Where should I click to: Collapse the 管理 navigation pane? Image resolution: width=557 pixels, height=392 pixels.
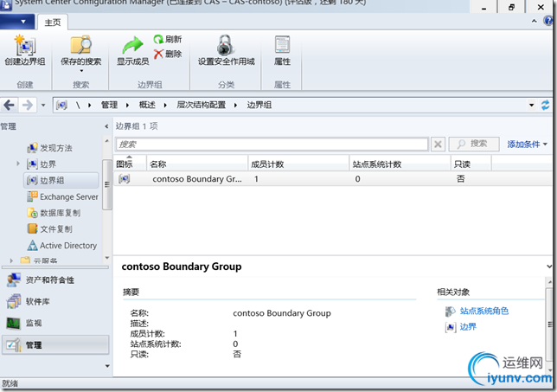[106, 126]
